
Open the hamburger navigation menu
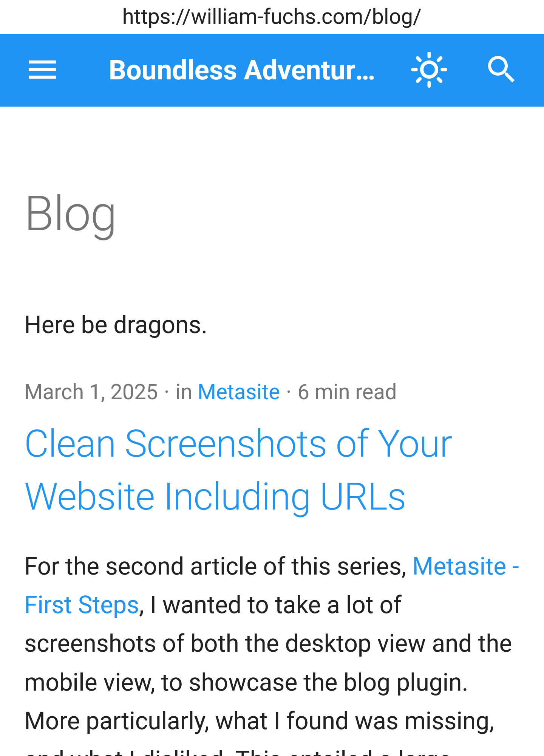42,70
